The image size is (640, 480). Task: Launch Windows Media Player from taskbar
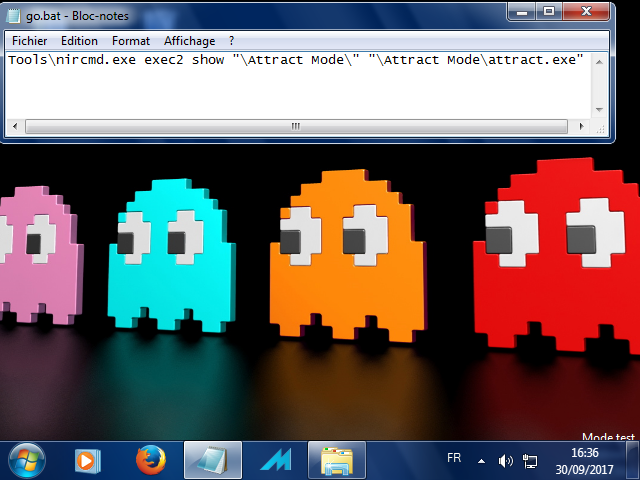pos(87,461)
